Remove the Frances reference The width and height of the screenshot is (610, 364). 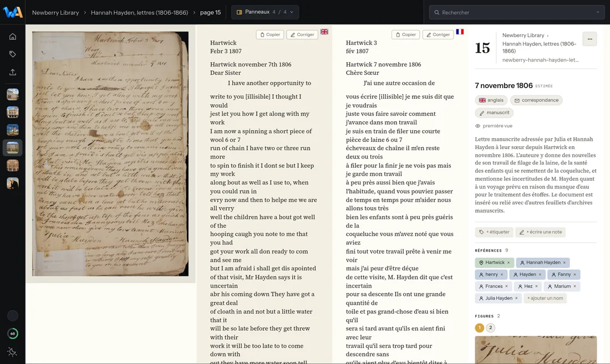(x=506, y=286)
